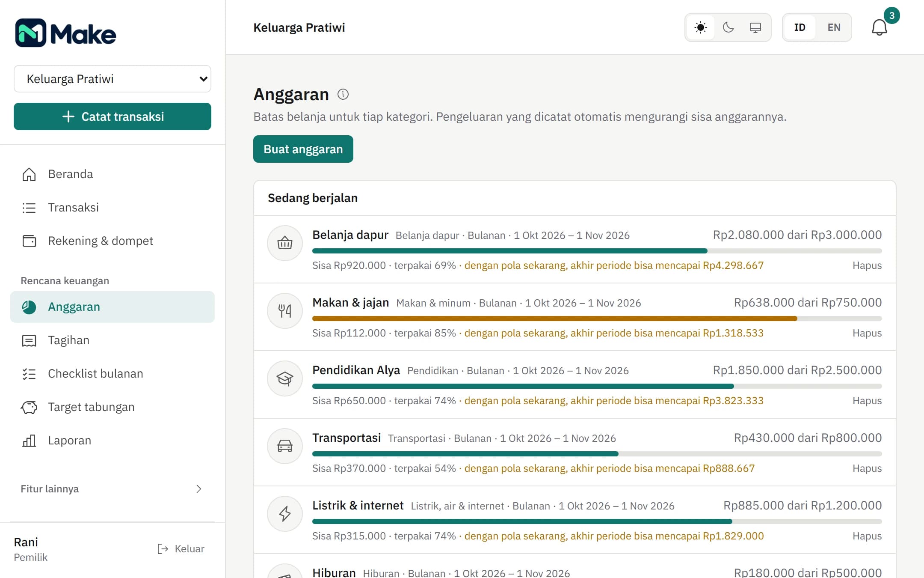Click the Checklist bulanan icon
The width and height of the screenshot is (924, 578).
point(29,374)
